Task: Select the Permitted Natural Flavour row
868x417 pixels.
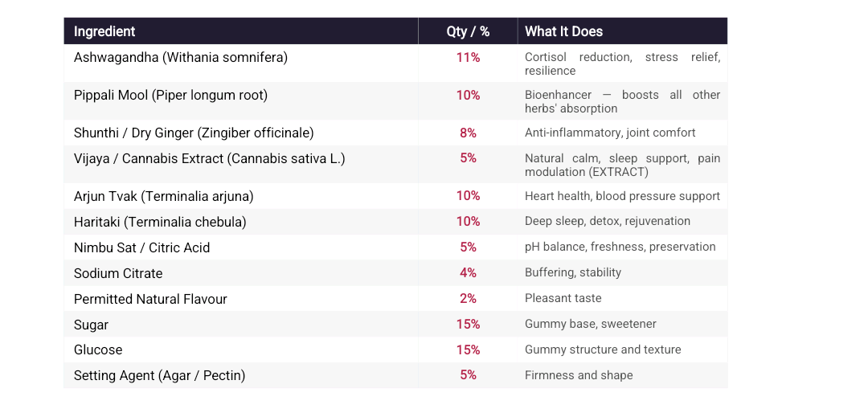Action: pos(395,299)
